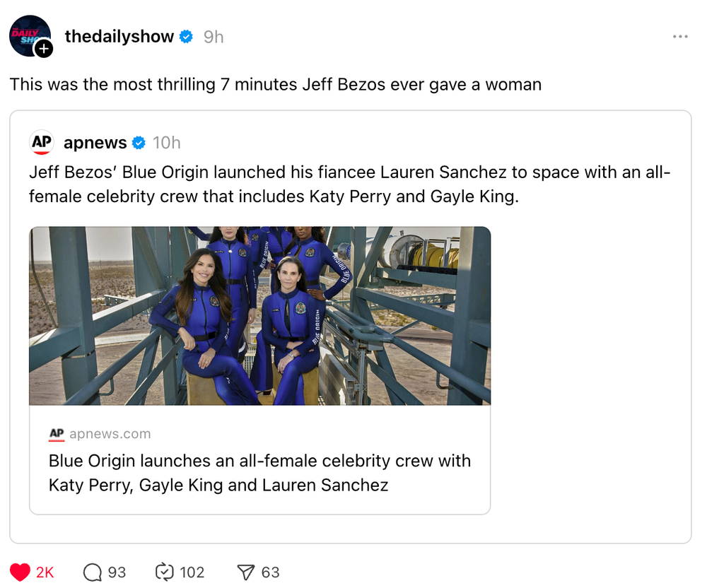Open replies with the comment bubble icon
This screenshot has width=707, height=588.
tap(93, 572)
